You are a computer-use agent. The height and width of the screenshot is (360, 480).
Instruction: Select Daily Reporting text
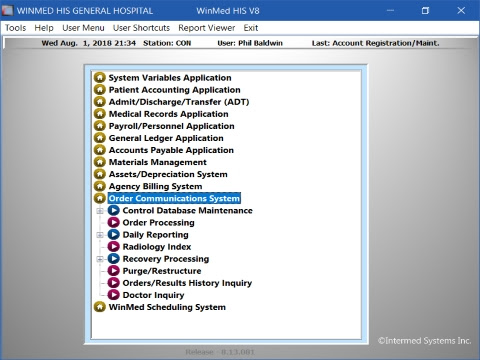pos(156,235)
